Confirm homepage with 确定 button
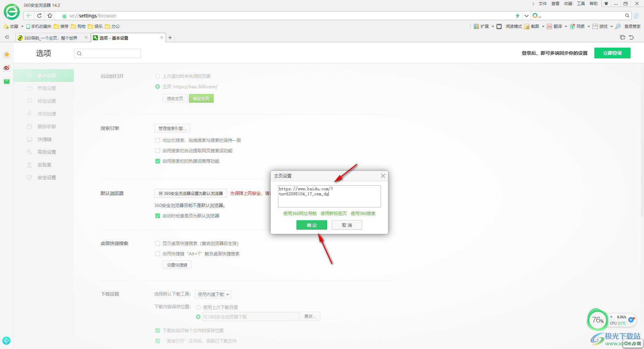This screenshot has width=644, height=349. click(312, 225)
